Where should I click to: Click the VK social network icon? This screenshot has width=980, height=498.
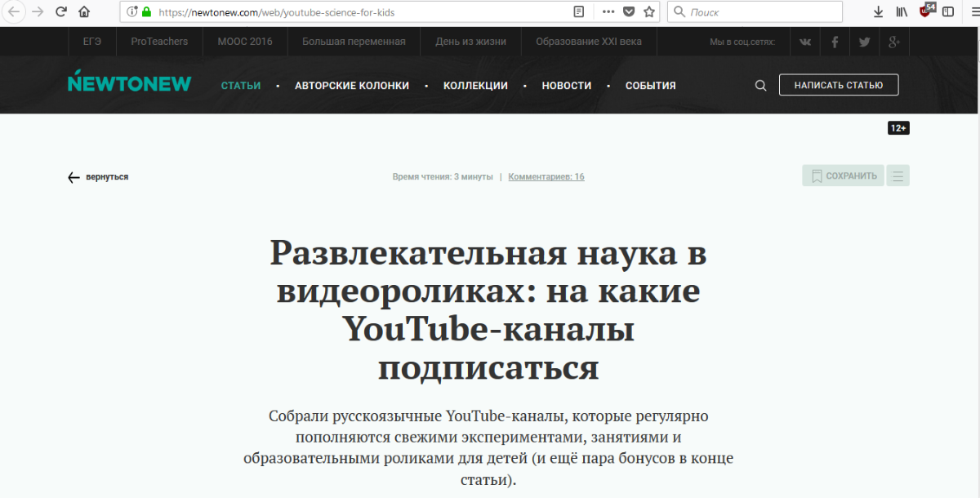[x=805, y=42]
